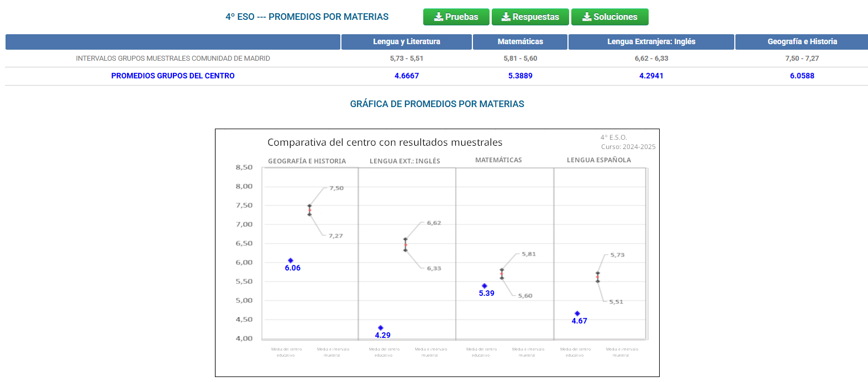Click the 4,00 value on the chart y-axis
The height and width of the screenshot is (382, 868).
pos(244,338)
